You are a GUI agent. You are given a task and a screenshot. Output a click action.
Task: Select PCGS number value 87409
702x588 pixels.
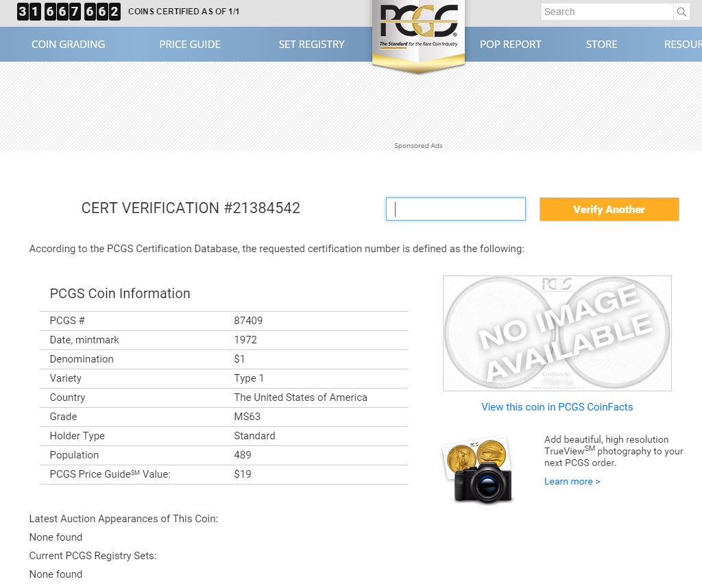tap(248, 321)
